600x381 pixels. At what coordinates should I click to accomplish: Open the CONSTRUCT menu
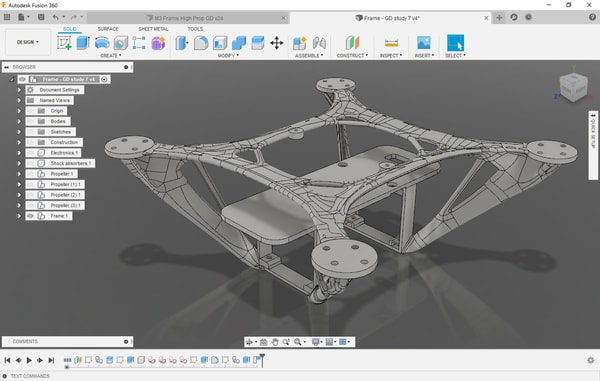pyautogui.click(x=352, y=55)
